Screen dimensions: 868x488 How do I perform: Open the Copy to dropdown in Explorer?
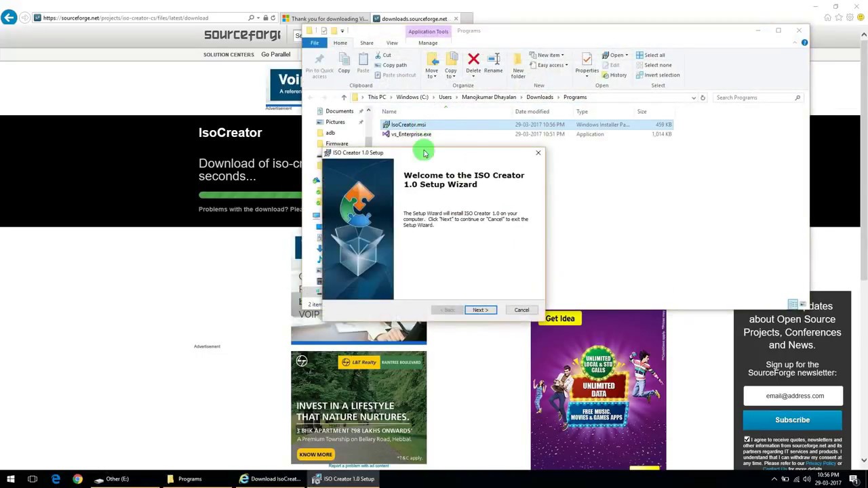point(451,66)
